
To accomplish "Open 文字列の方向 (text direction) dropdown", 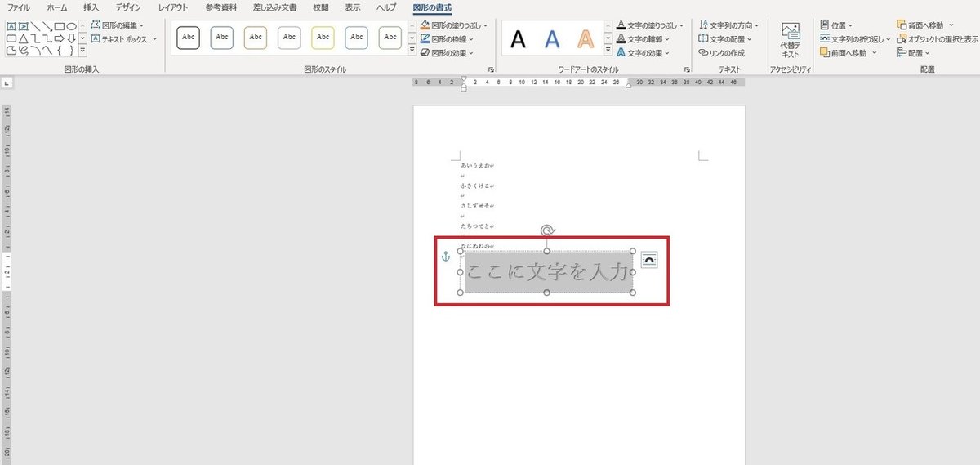I will coord(728,25).
